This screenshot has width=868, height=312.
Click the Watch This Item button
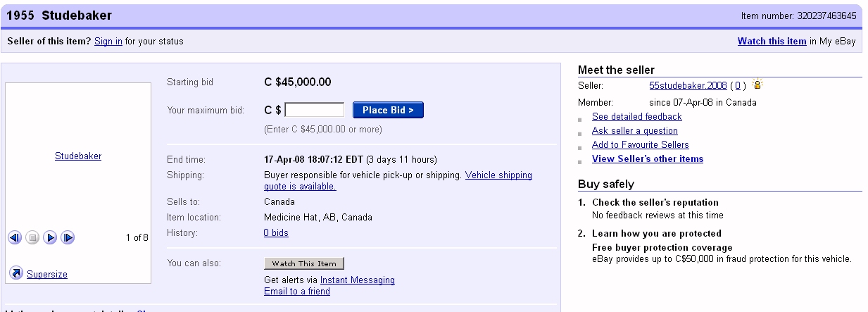click(304, 263)
